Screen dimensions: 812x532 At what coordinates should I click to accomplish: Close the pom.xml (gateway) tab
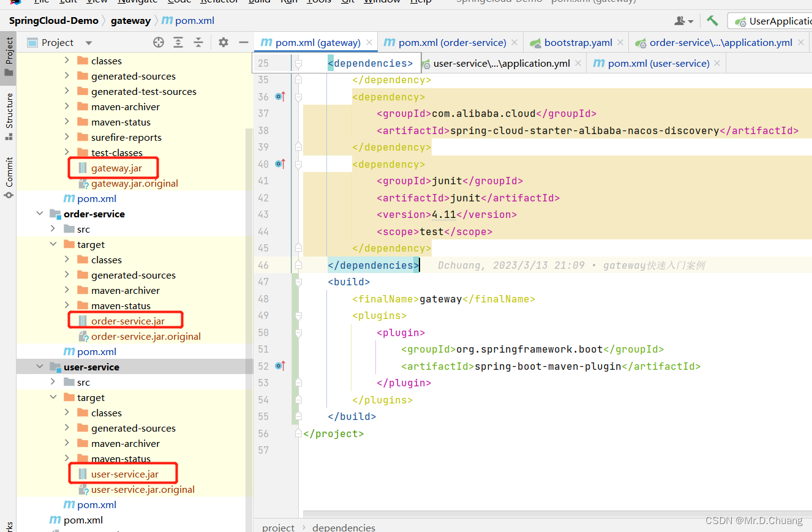point(369,43)
